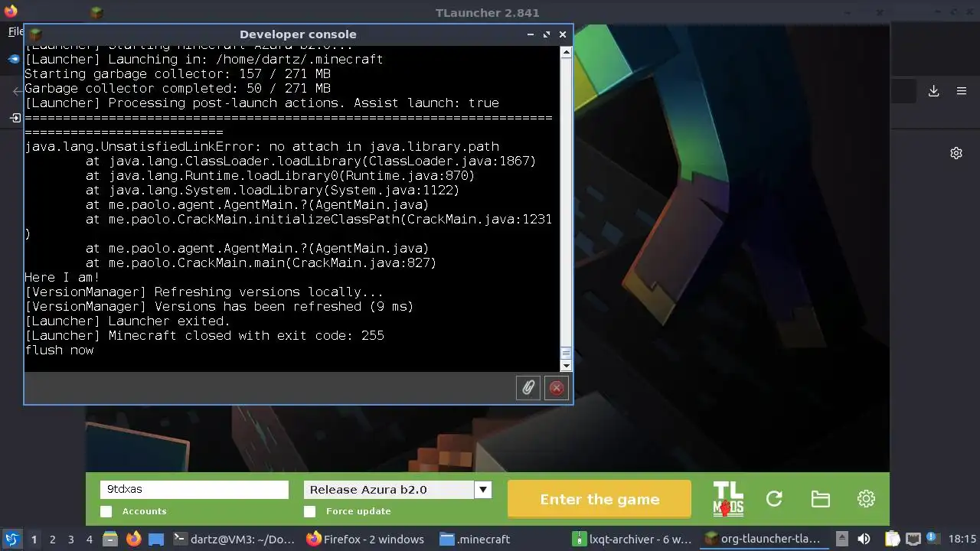The width and height of the screenshot is (980, 551).
Task: Click the notification tray icon with blue badge
Action: click(933, 539)
